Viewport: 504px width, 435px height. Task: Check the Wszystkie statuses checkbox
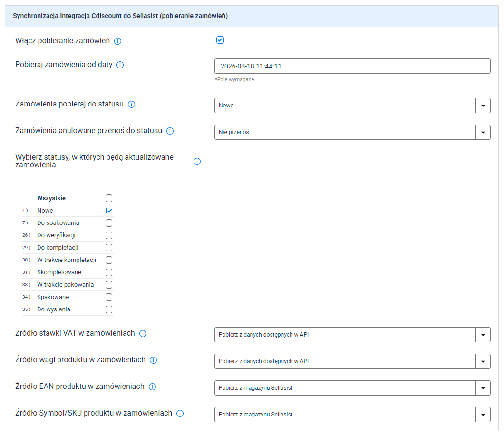pos(109,198)
